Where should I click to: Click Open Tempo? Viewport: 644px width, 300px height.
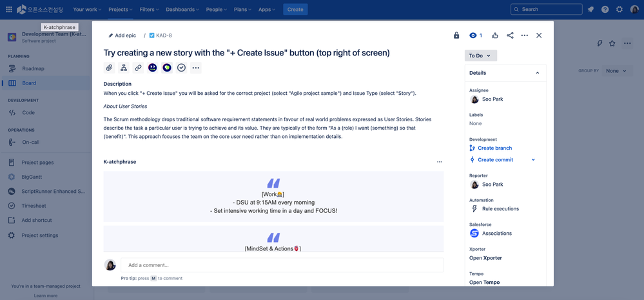point(484,283)
